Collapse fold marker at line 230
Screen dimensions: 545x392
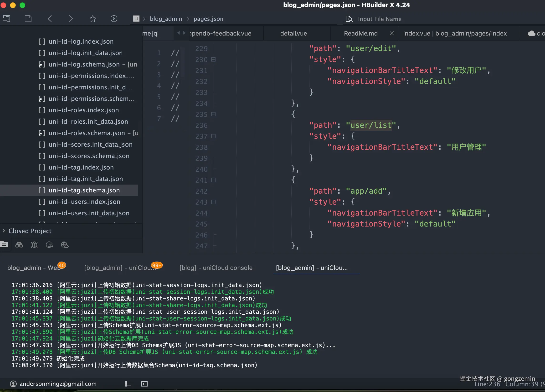(x=213, y=59)
